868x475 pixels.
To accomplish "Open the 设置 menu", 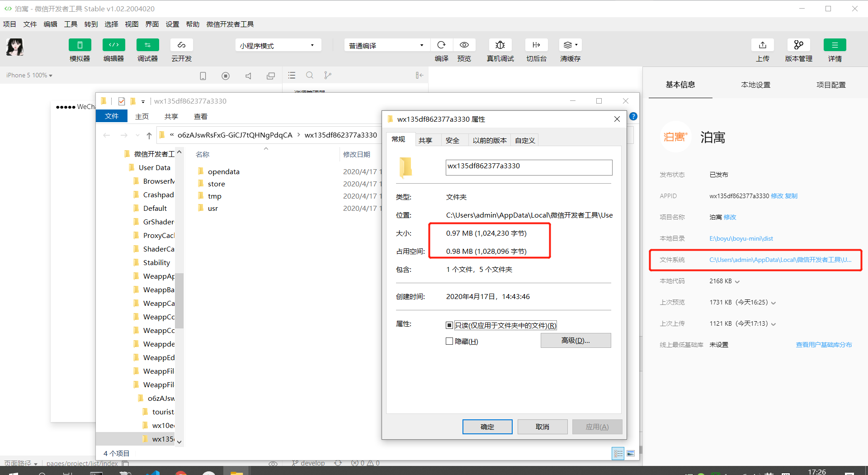I will coord(172,24).
